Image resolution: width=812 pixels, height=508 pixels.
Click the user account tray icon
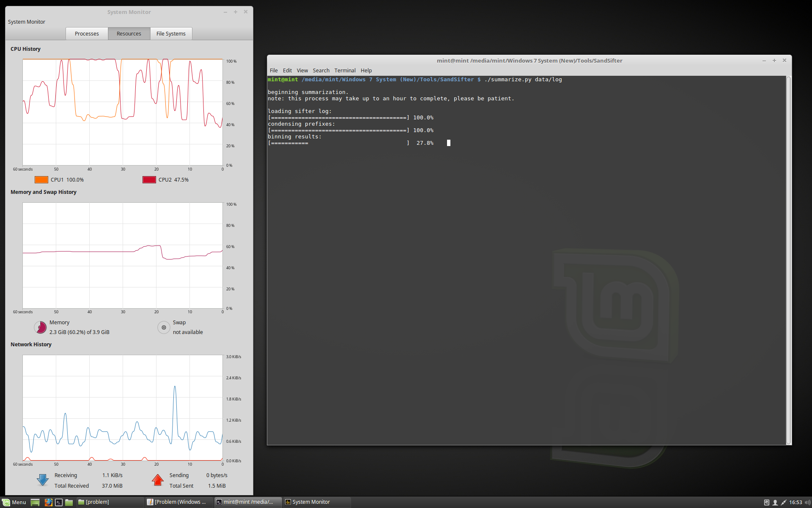[x=775, y=502]
